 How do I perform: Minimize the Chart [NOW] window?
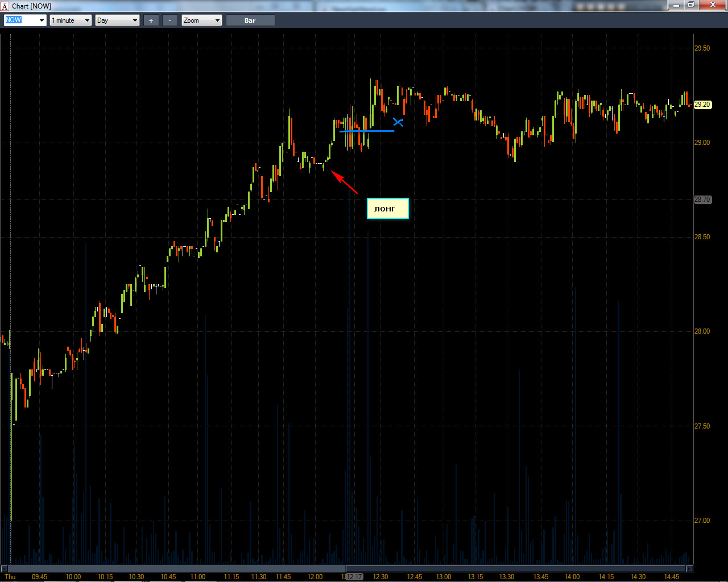[676, 5]
